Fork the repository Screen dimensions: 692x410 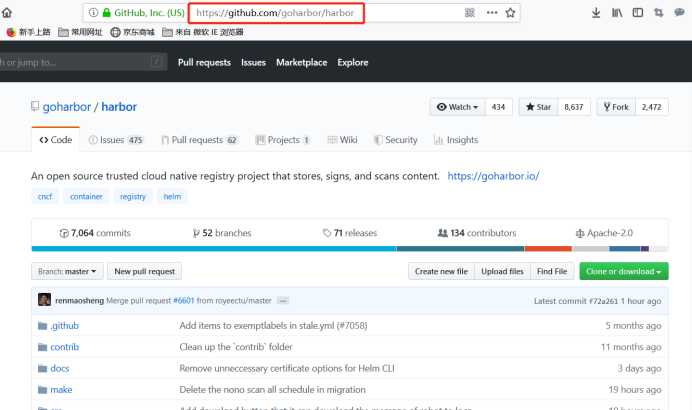(x=616, y=107)
